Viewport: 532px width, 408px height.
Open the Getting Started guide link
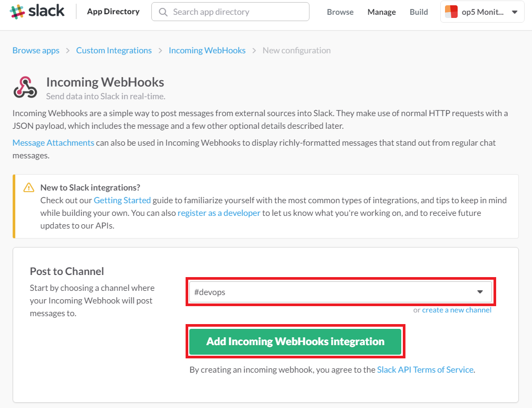click(122, 200)
